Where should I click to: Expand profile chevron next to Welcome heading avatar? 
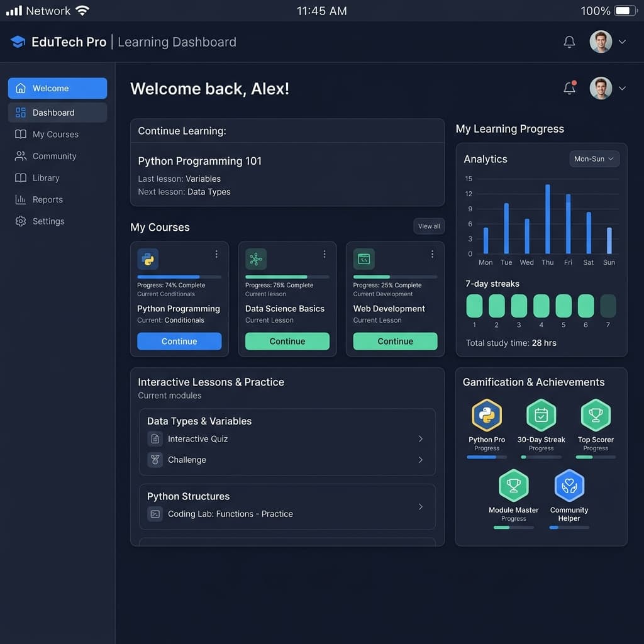[622, 88]
